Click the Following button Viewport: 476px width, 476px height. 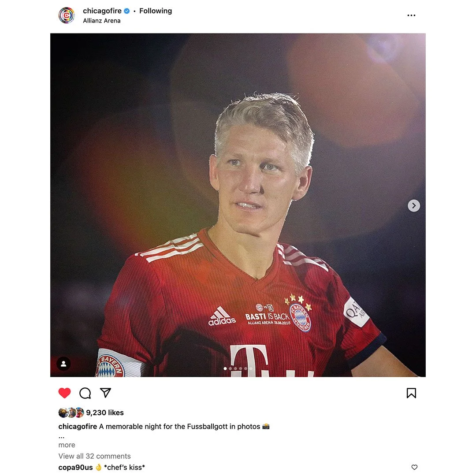tap(156, 11)
